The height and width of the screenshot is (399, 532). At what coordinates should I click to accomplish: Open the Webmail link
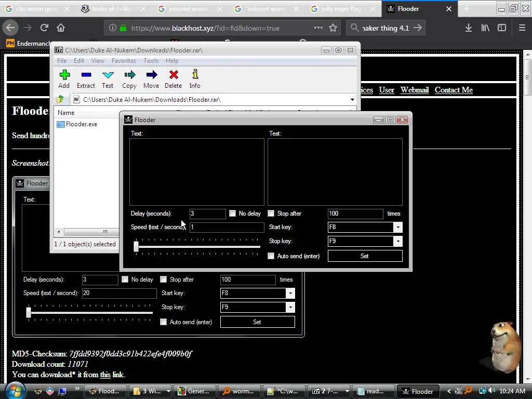tap(415, 90)
